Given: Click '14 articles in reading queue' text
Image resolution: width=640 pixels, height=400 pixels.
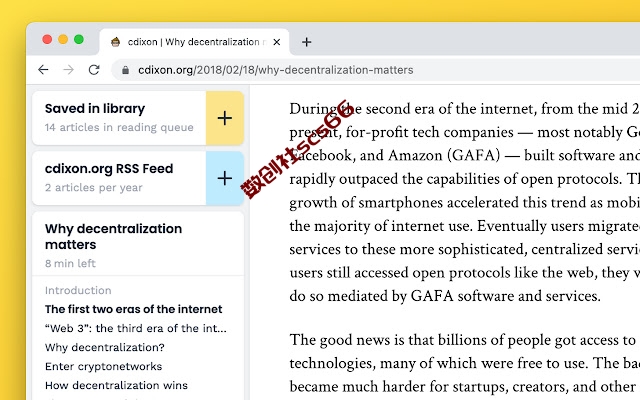Looking at the screenshot, I should point(119,127).
